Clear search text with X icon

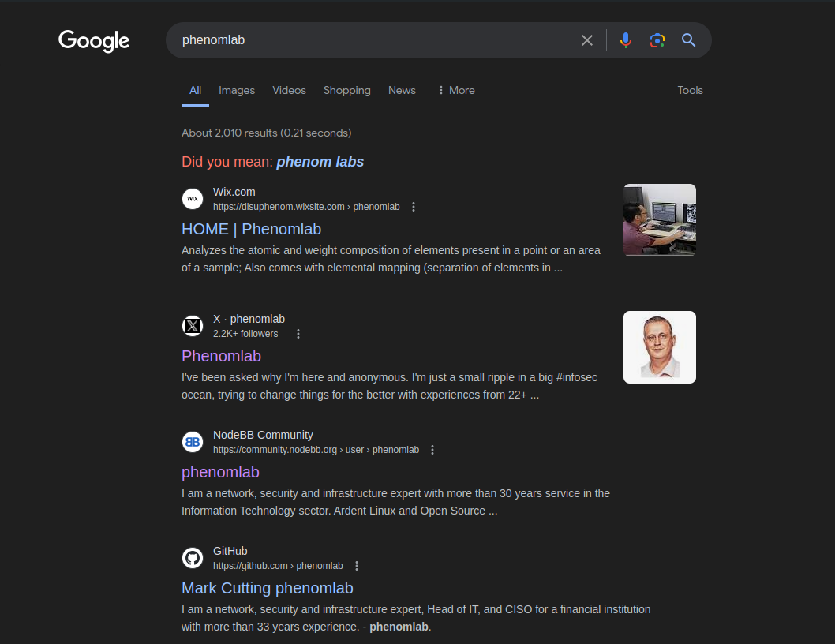coord(587,40)
